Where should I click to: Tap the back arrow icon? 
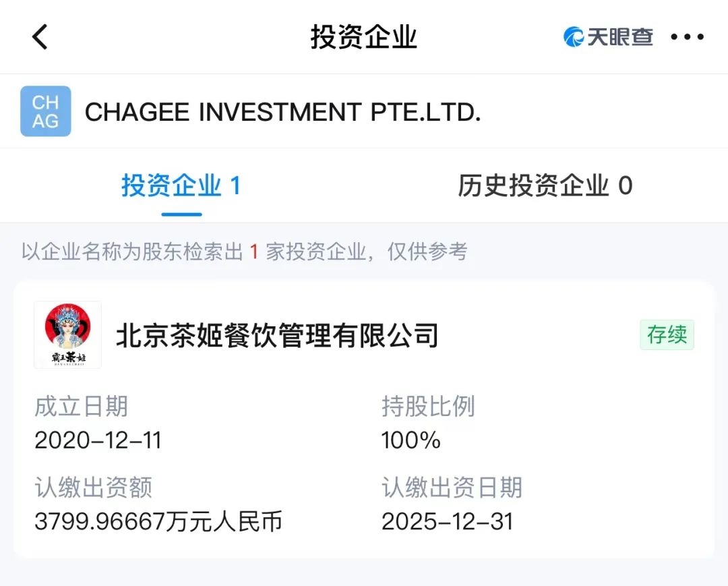click(40, 37)
